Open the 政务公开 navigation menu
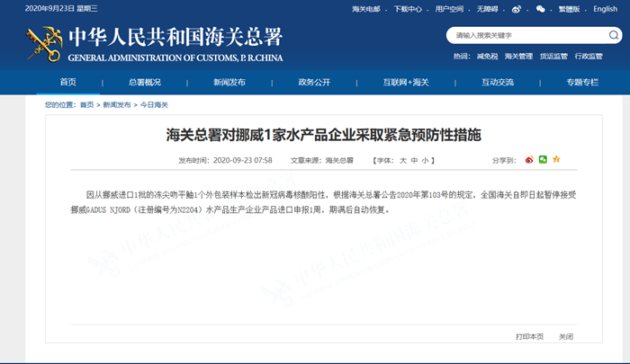630x364 pixels. [314, 83]
